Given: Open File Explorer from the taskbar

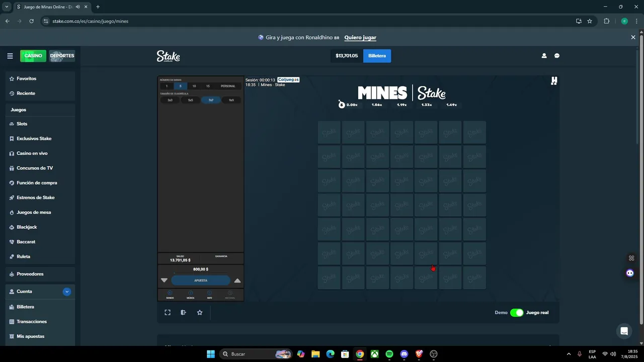Looking at the screenshot, I should pos(315,354).
